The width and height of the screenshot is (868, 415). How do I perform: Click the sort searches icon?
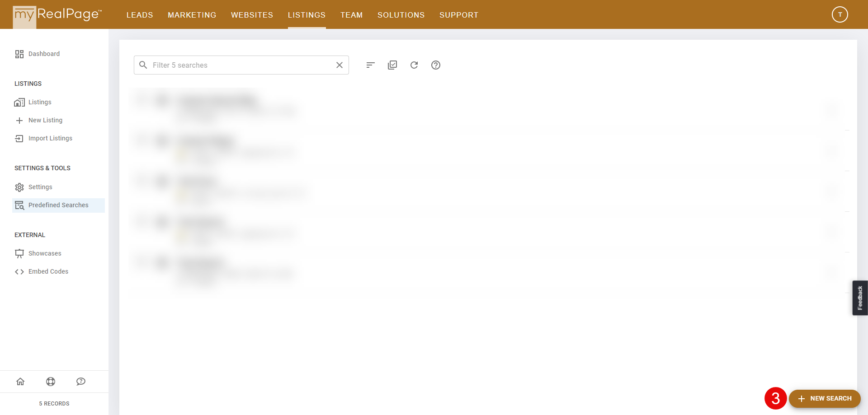(370, 65)
